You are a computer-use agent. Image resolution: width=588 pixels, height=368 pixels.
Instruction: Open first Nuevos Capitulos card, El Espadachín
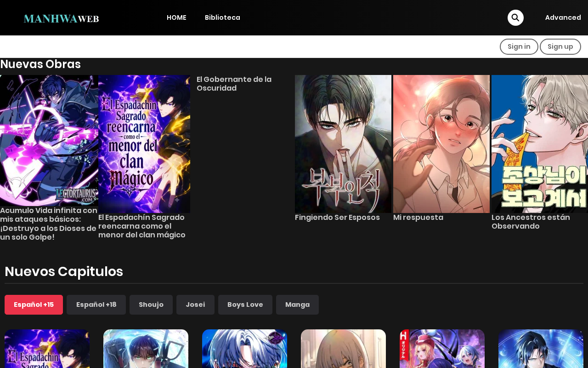[x=47, y=349]
